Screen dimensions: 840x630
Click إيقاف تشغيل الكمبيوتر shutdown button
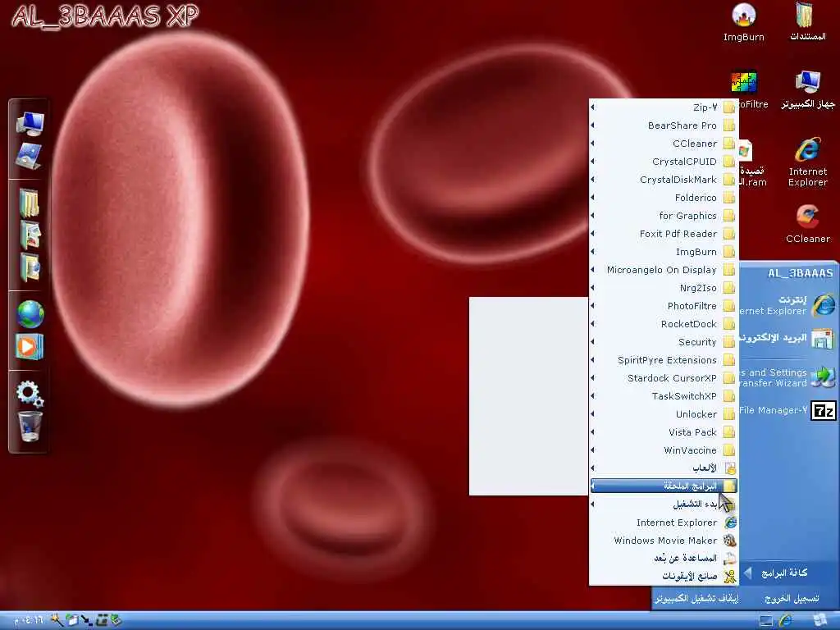point(696,598)
